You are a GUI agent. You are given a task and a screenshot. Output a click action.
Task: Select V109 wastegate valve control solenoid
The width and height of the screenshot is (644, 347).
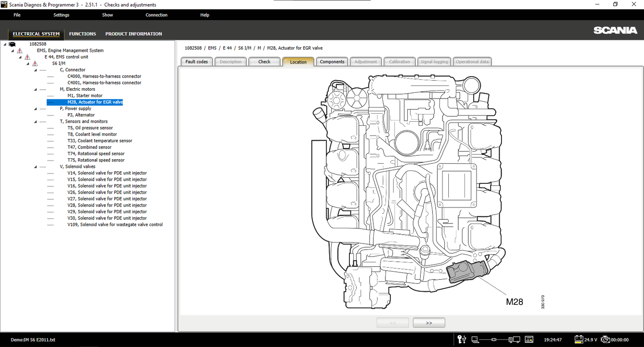pyautogui.click(x=115, y=225)
